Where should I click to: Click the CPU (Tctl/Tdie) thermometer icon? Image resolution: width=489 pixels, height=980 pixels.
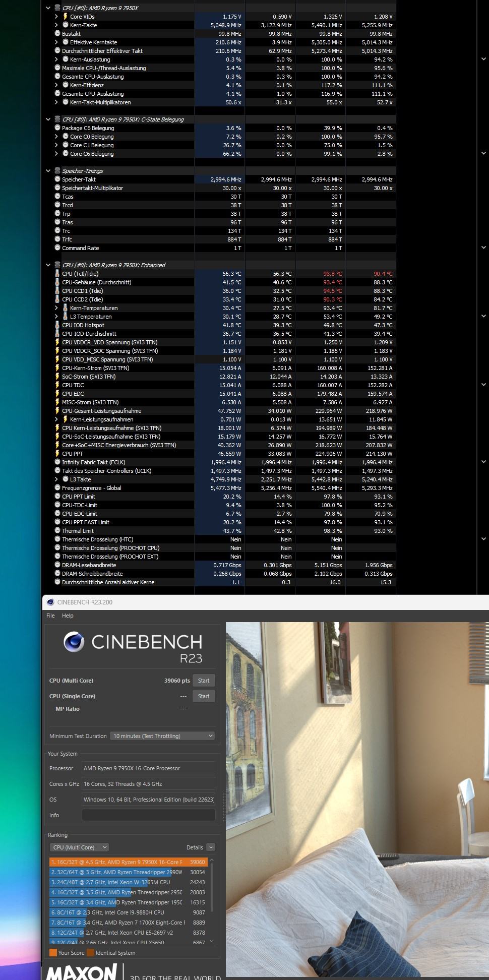coord(57,274)
